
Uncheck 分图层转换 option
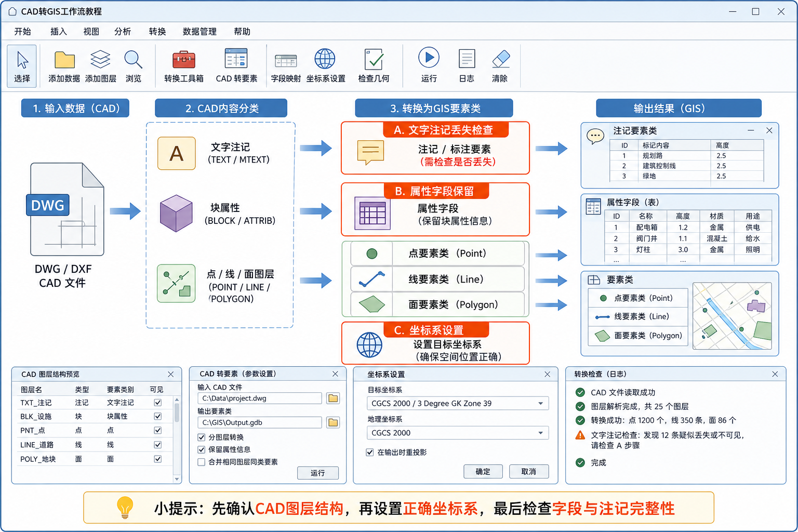pos(202,437)
